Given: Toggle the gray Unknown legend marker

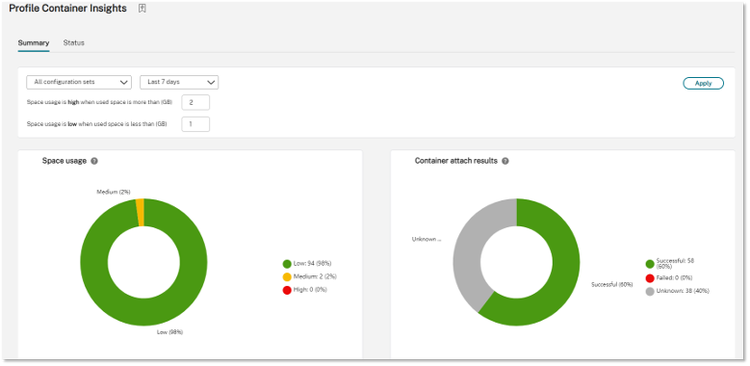Looking at the screenshot, I should pos(650,291).
